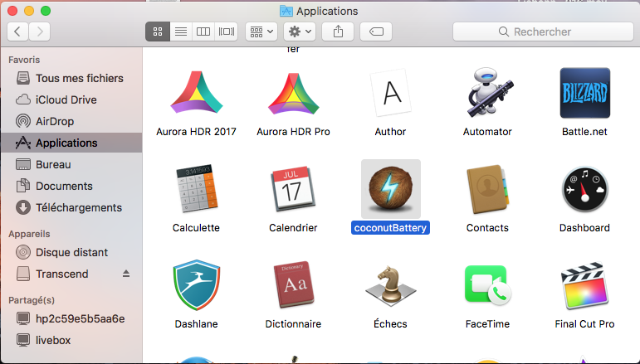Screen dimensions: 640x364
Task: Open AirDrop in sidebar
Action: click(x=71, y=121)
